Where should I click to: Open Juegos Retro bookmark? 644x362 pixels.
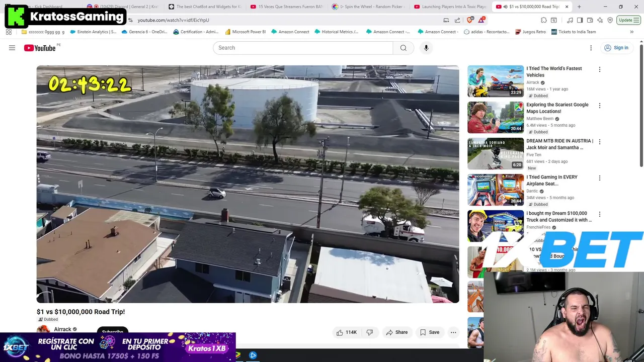click(530, 32)
